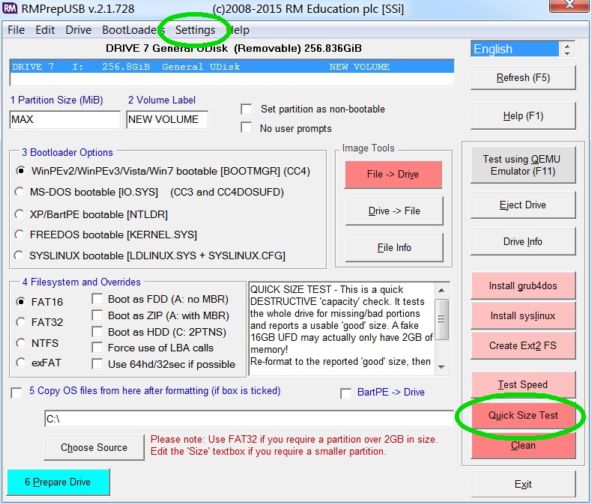Click the English language selector field

pyautogui.click(x=515, y=49)
